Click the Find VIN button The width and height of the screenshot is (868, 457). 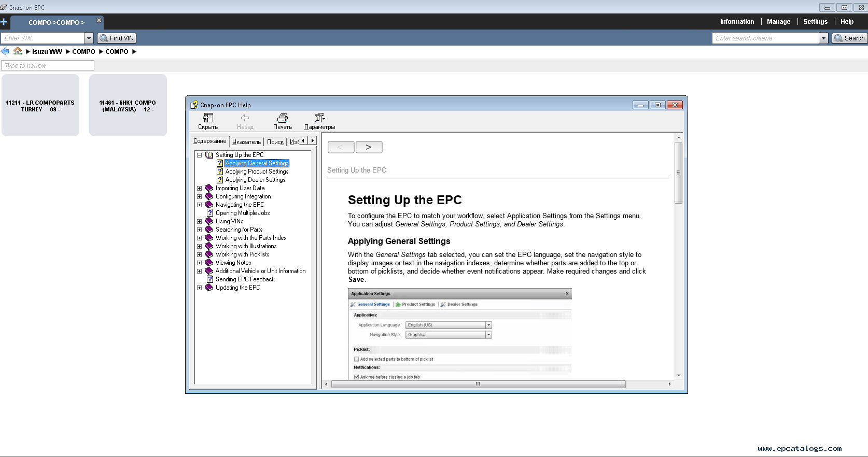(x=117, y=38)
